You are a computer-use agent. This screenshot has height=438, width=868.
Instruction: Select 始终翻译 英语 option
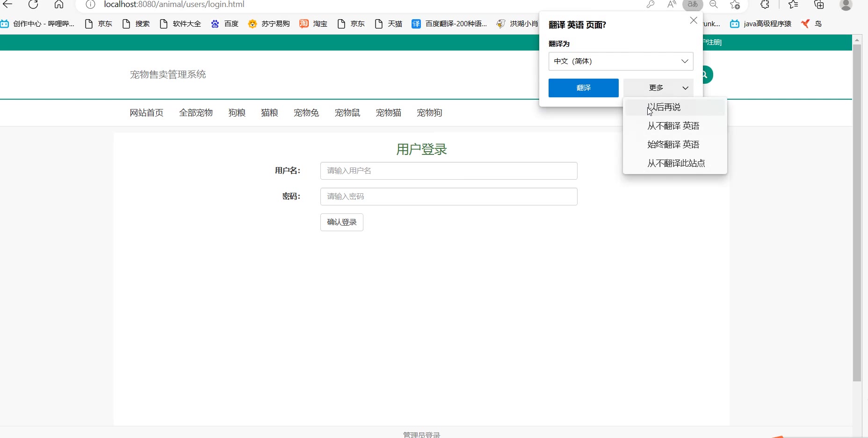pos(673,145)
